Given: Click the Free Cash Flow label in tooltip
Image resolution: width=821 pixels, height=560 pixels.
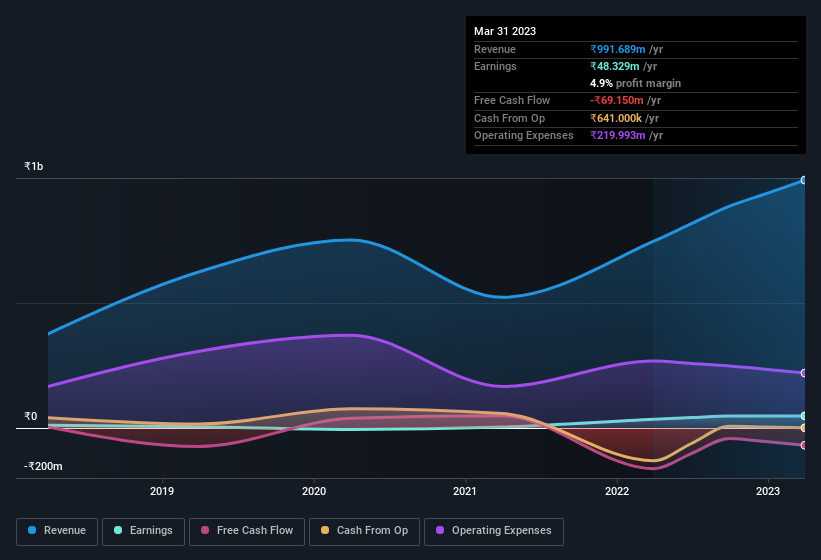Looking at the screenshot, I should point(512,100).
